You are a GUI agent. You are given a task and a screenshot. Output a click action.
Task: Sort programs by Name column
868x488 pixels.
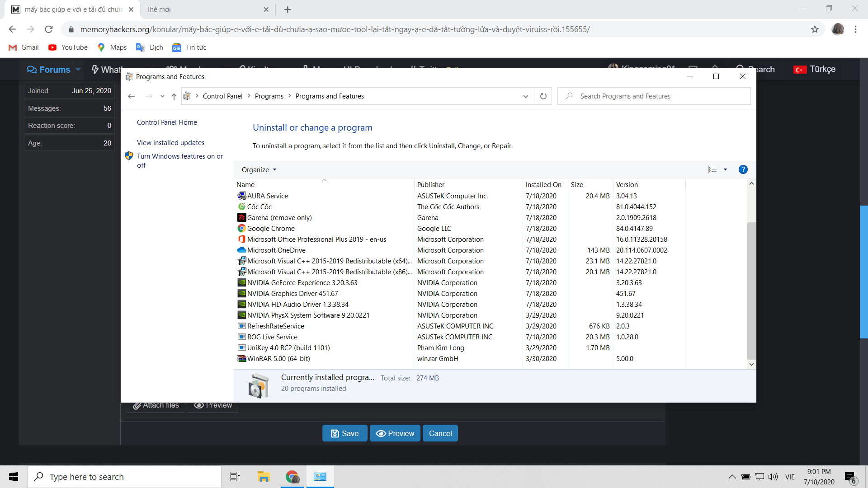(x=324, y=184)
